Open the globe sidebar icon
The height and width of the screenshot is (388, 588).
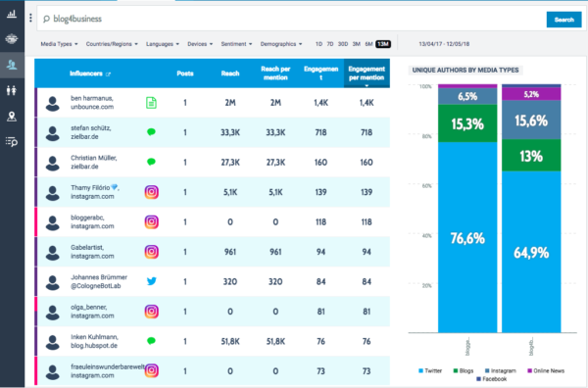coord(12,38)
